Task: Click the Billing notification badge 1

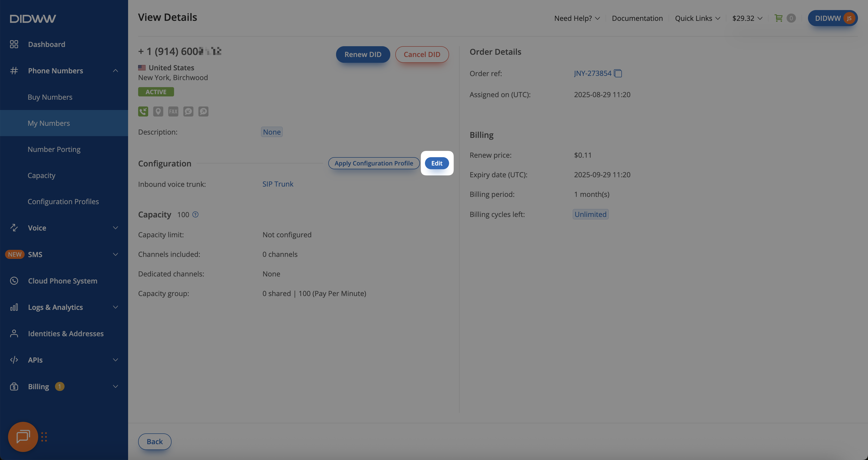Action: [x=60, y=386]
